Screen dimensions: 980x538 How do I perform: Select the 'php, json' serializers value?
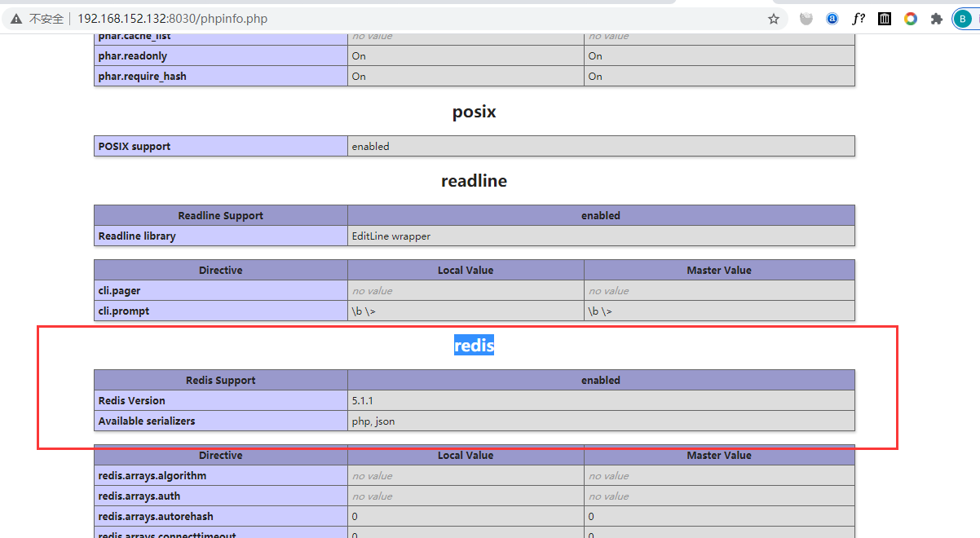pyautogui.click(x=373, y=421)
